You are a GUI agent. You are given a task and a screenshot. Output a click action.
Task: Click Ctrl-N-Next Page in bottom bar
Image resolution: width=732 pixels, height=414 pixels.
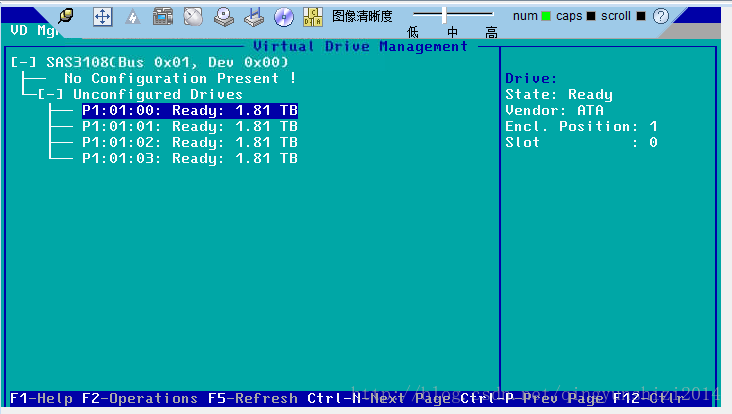[x=379, y=398]
